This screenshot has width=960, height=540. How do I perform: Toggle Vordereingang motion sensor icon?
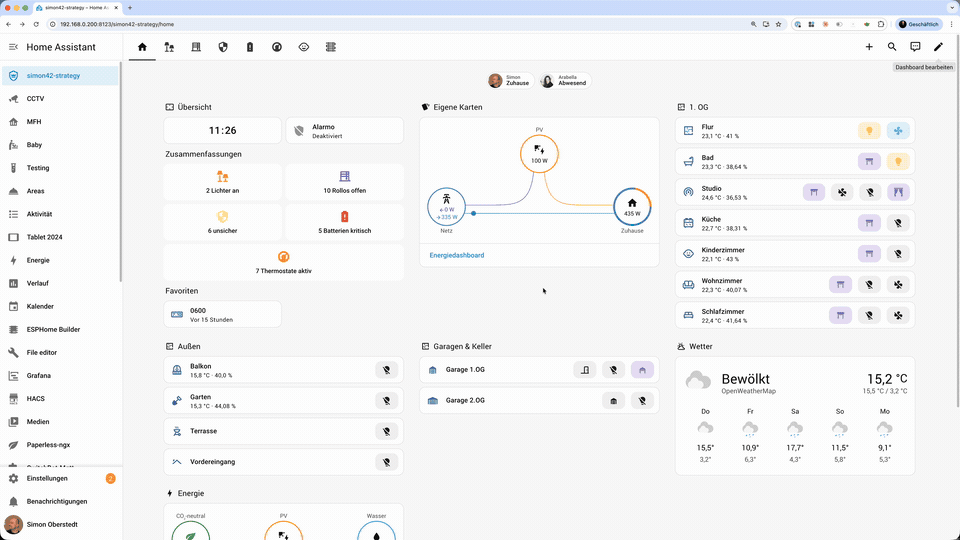click(386, 462)
